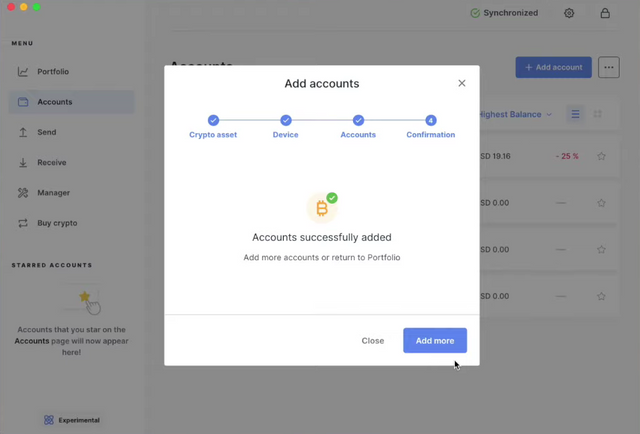Click the Bitcoin success icon
This screenshot has height=434, width=640.
click(322, 208)
